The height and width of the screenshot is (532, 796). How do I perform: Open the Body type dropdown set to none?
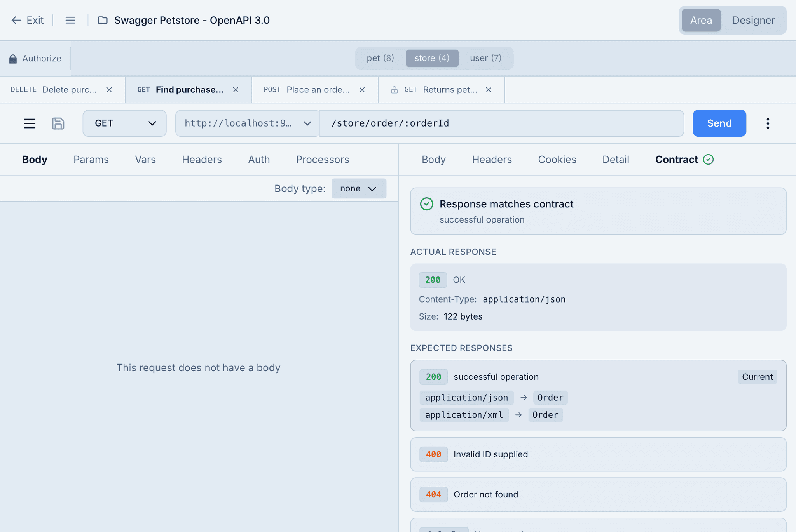[x=358, y=188]
